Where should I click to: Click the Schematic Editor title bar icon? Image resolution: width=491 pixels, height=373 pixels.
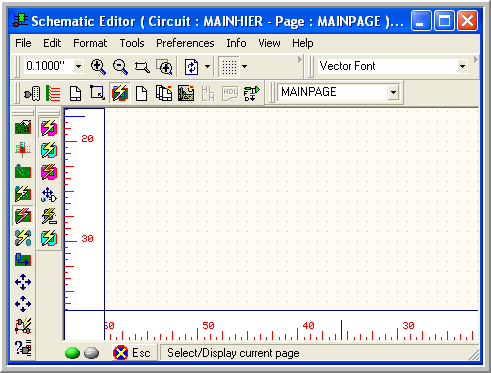pos(20,20)
